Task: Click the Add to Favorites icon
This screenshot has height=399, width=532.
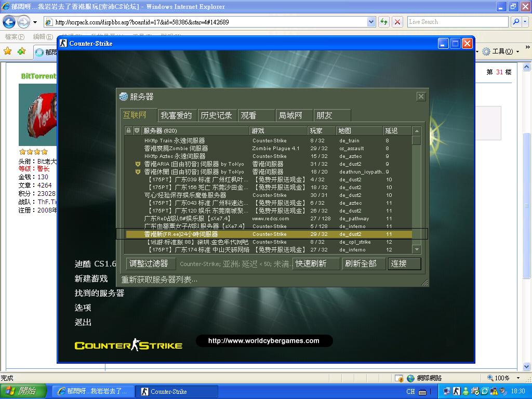Action: 21,51
